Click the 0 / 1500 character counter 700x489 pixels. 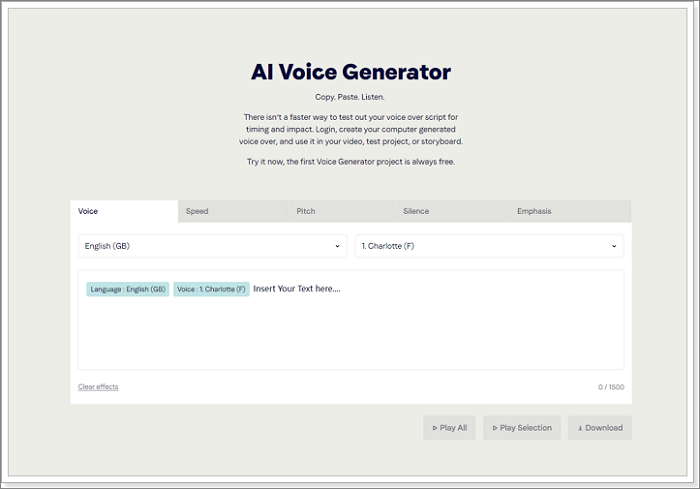[x=611, y=387]
